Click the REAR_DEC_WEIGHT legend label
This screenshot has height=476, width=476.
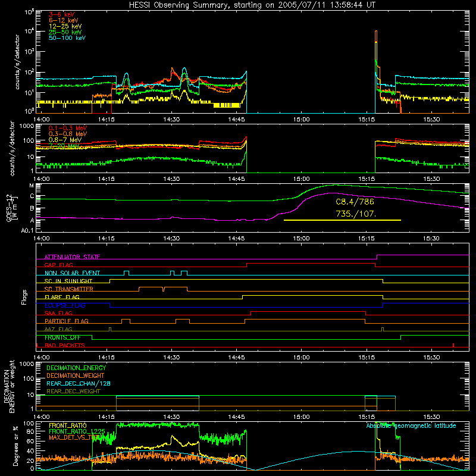73,392
